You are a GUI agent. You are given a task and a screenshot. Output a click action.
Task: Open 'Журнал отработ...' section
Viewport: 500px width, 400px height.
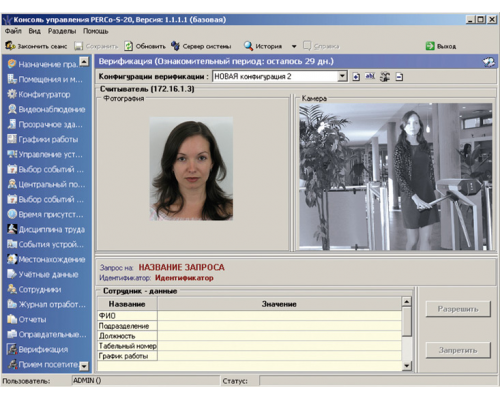pos(46,304)
